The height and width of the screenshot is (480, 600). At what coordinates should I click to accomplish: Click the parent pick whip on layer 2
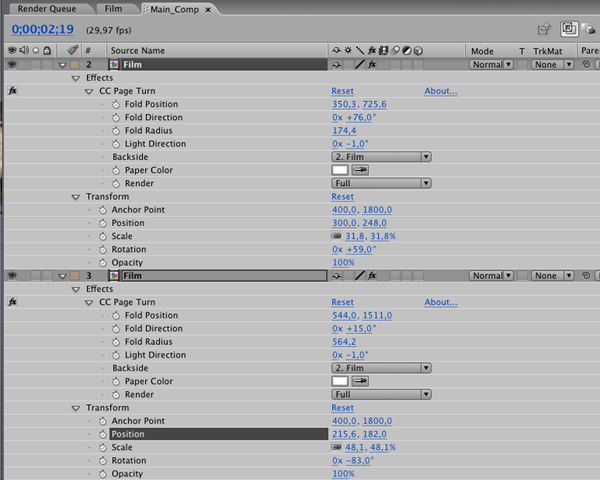(585, 64)
